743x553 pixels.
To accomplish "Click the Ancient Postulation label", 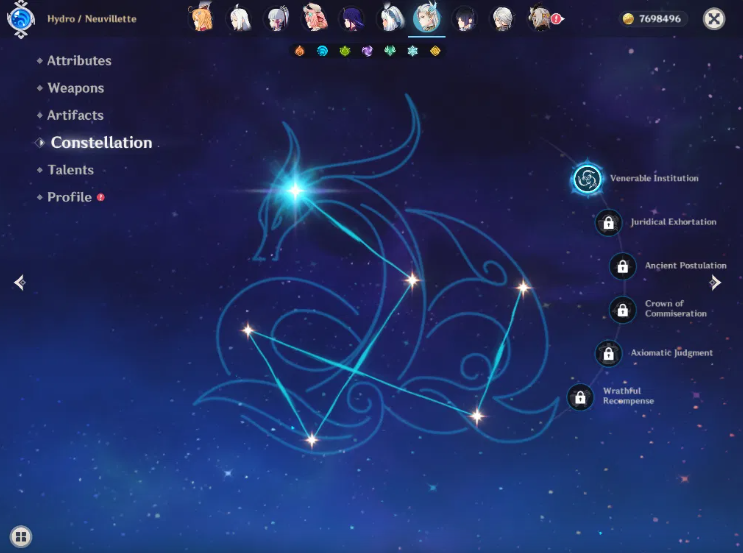I will [x=686, y=265].
